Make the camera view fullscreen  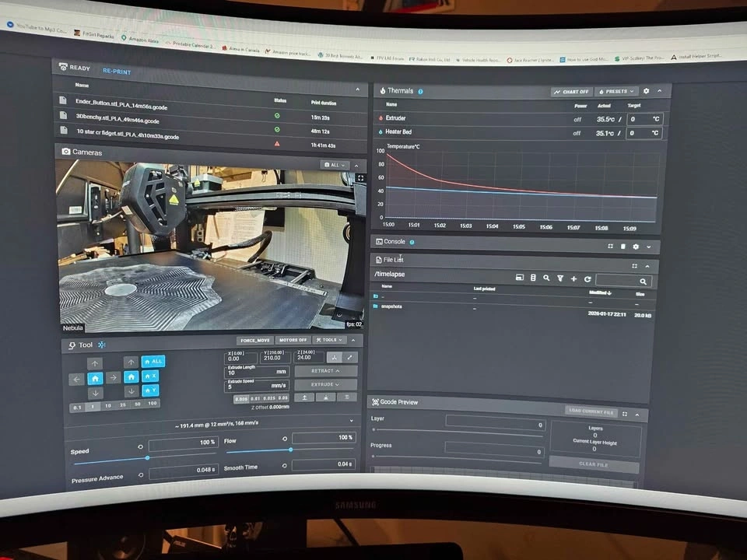[x=360, y=179]
